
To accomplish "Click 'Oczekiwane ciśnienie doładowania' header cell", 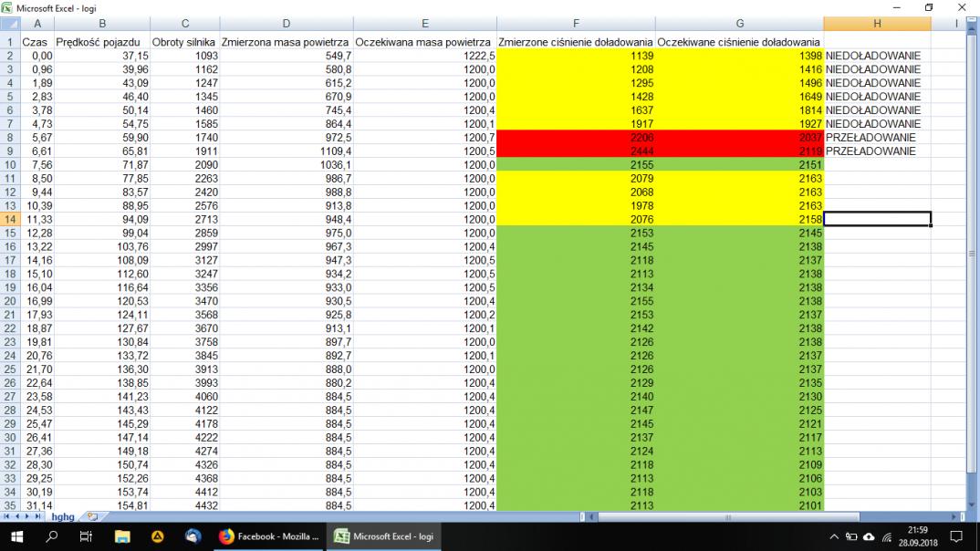I will [x=739, y=42].
